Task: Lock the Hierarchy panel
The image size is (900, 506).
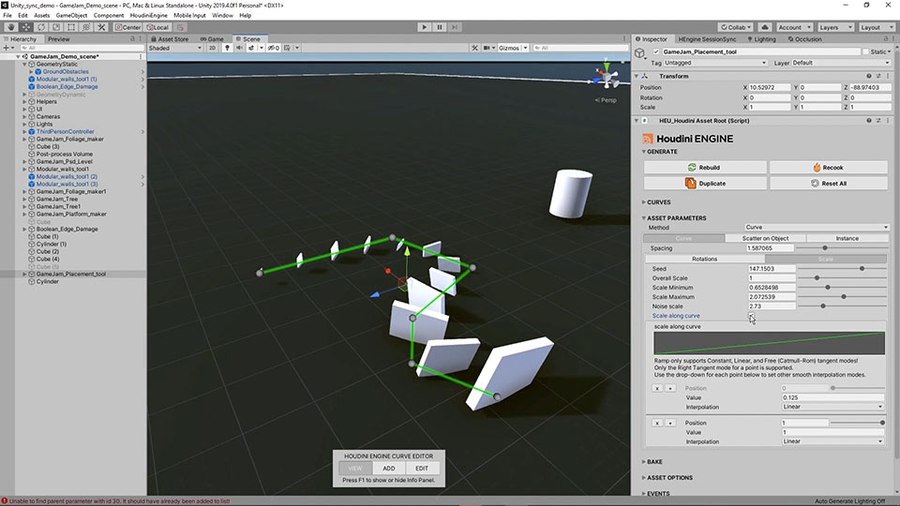Action: [133, 38]
